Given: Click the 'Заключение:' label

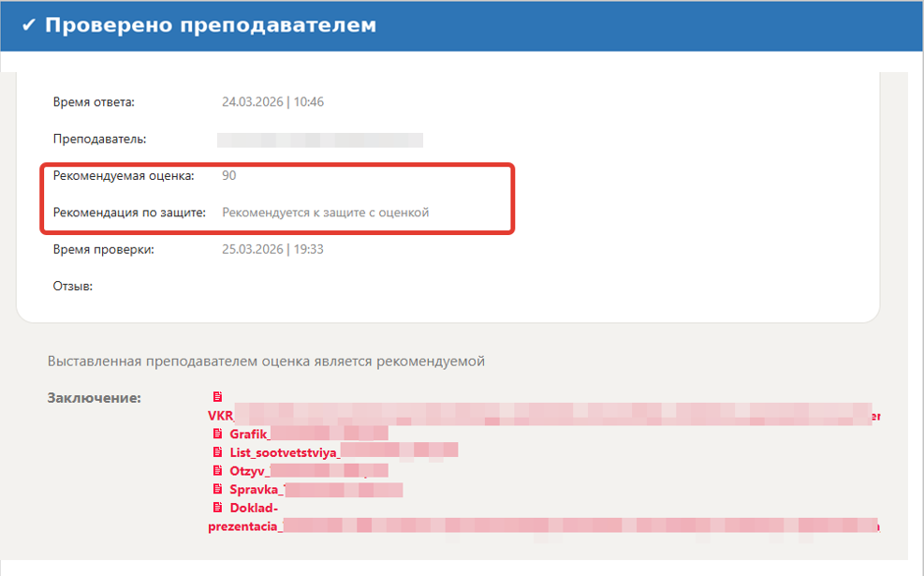Looking at the screenshot, I should click(x=94, y=398).
